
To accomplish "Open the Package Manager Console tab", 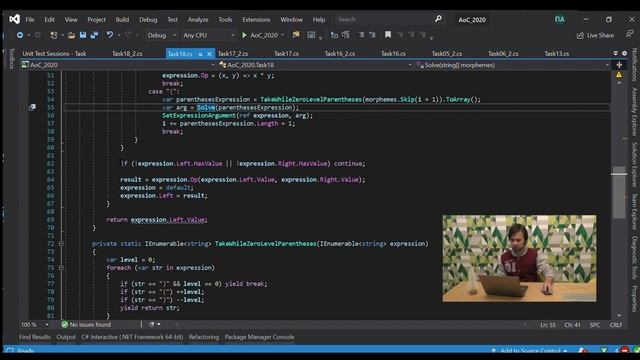I will coord(260,337).
